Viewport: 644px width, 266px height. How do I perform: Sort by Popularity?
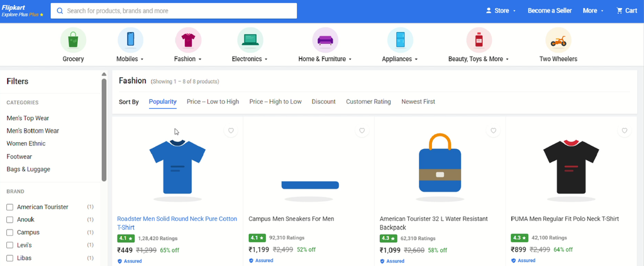pos(163,102)
